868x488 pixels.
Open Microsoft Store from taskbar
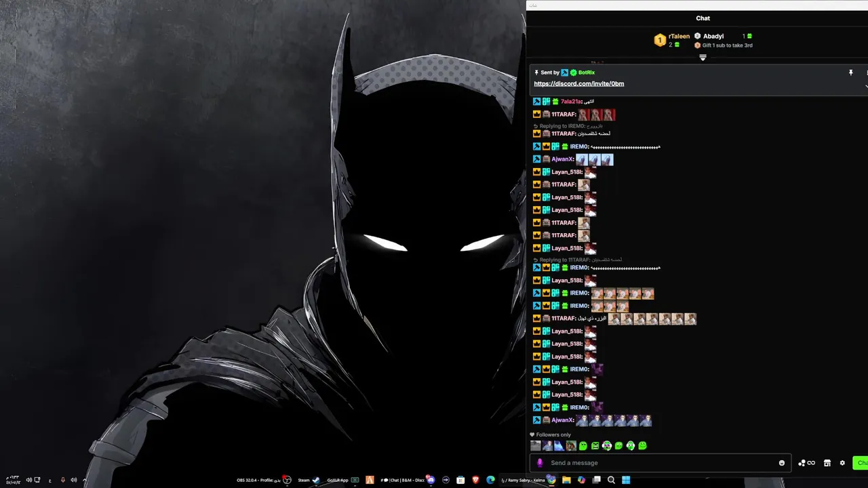tap(460, 480)
